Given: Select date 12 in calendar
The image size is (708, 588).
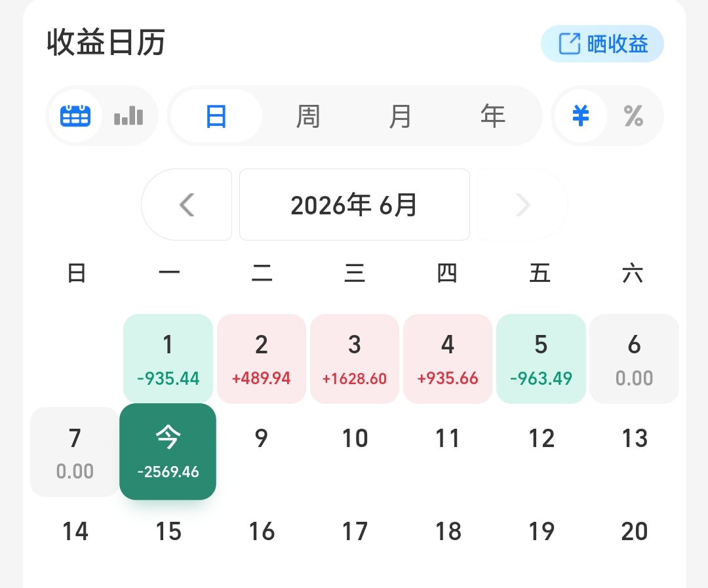Looking at the screenshot, I should pyautogui.click(x=541, y=439).
